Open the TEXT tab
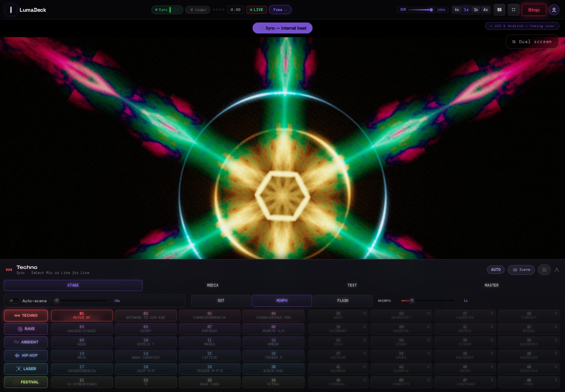This screenshot has height=392, width=565. click(x=352, y=285)
